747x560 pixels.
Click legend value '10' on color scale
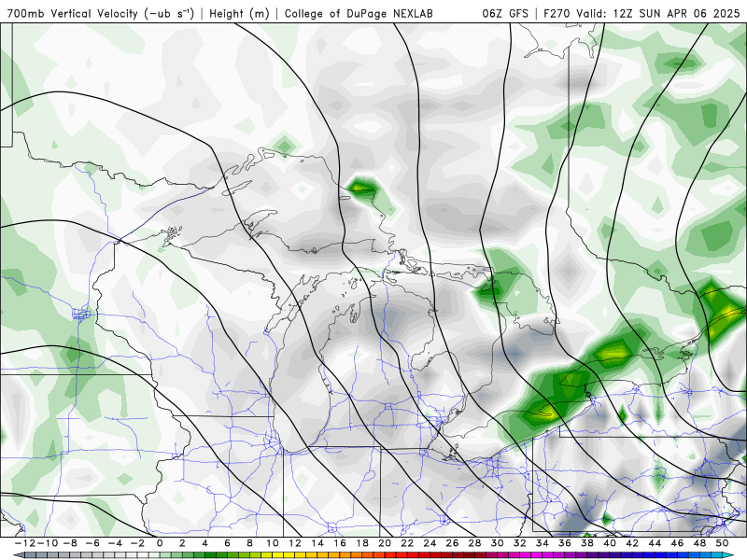point(272,543)
